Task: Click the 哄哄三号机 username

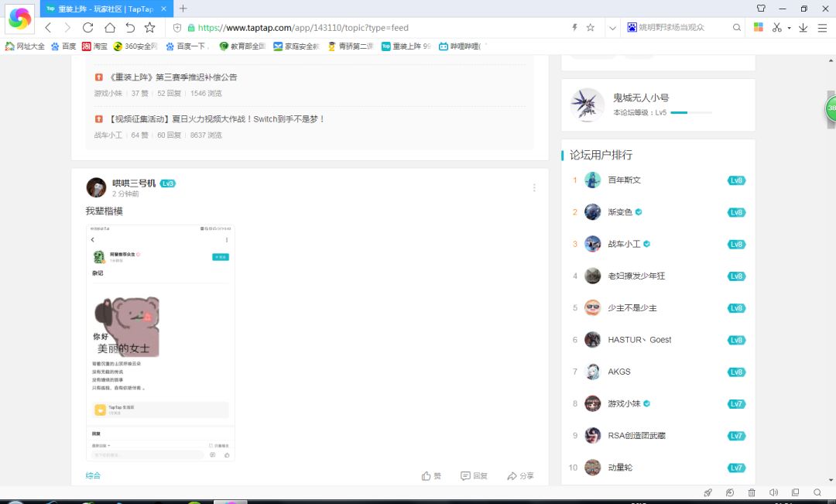Action: [134, 183]
